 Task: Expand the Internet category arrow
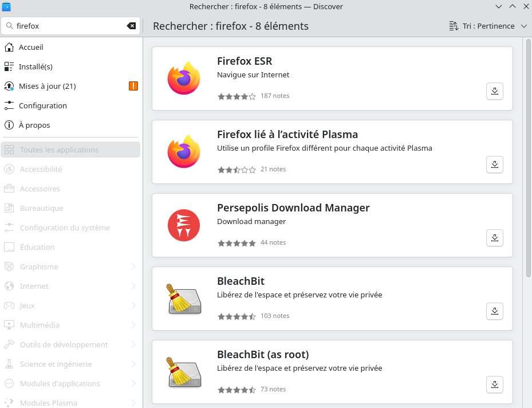coord(133,286)
